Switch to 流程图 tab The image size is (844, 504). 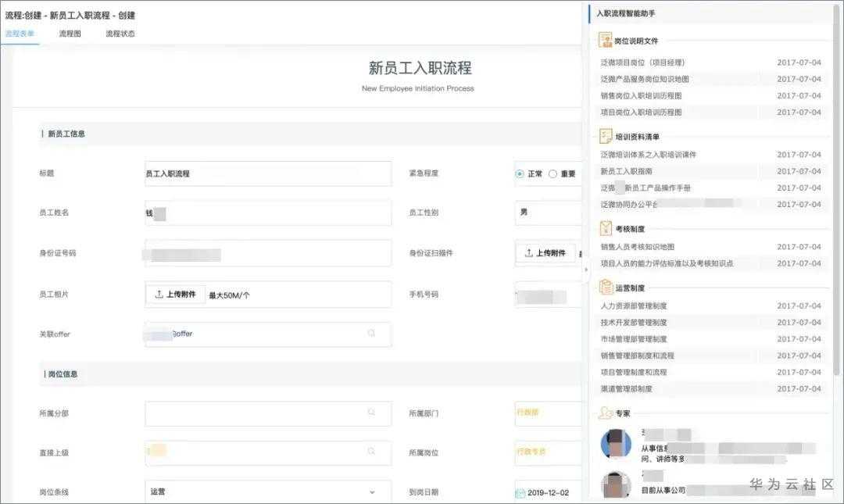tap(70, 34)
